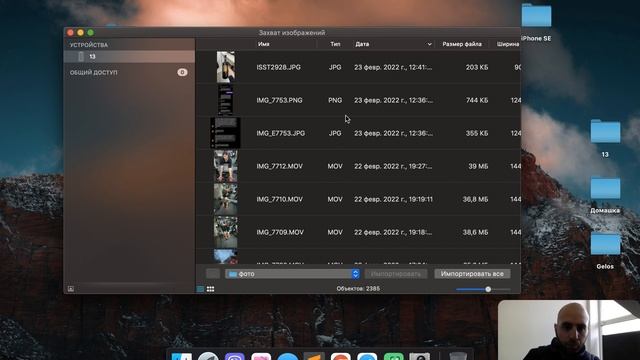
Task: Select thumbnail of IMG_7753.PNG
Action: click(x=226, y=100)
